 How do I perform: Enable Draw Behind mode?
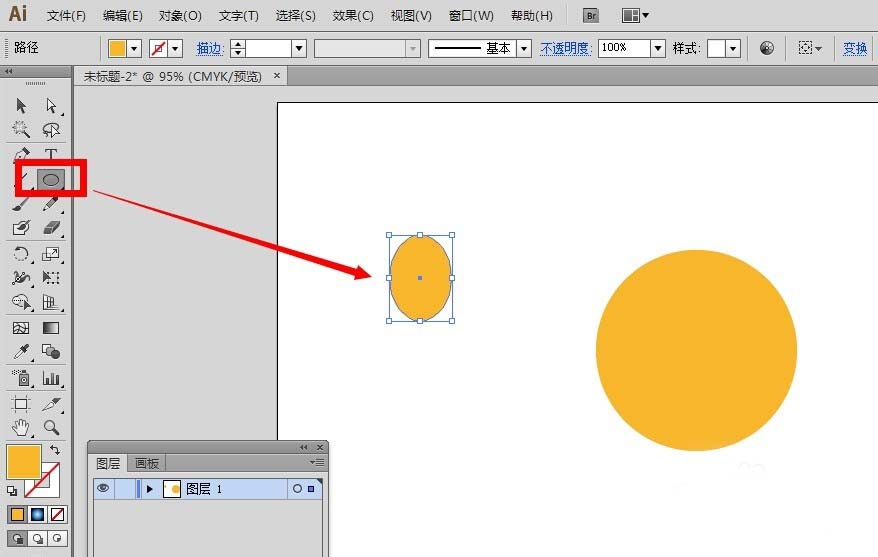[x=38, y=539]
